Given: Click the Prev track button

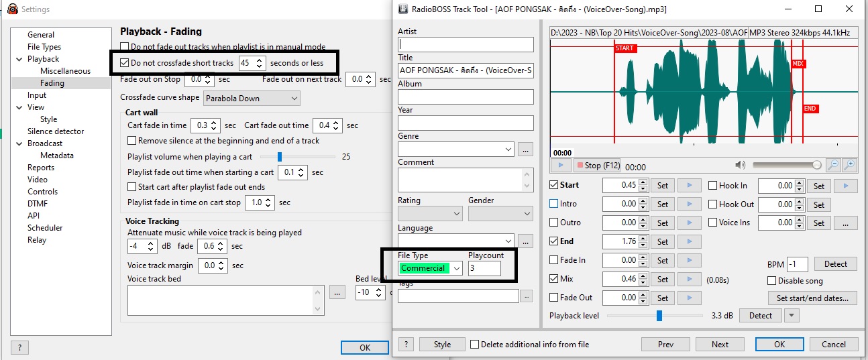Looking at the screenshot, I should 665,345.
